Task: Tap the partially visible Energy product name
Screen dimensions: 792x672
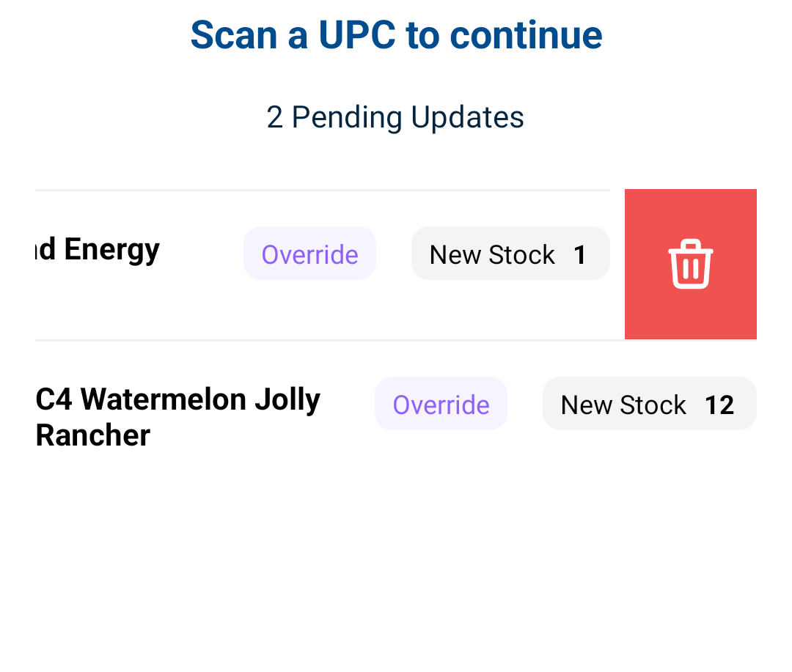Action: click(x=98, y=250)
